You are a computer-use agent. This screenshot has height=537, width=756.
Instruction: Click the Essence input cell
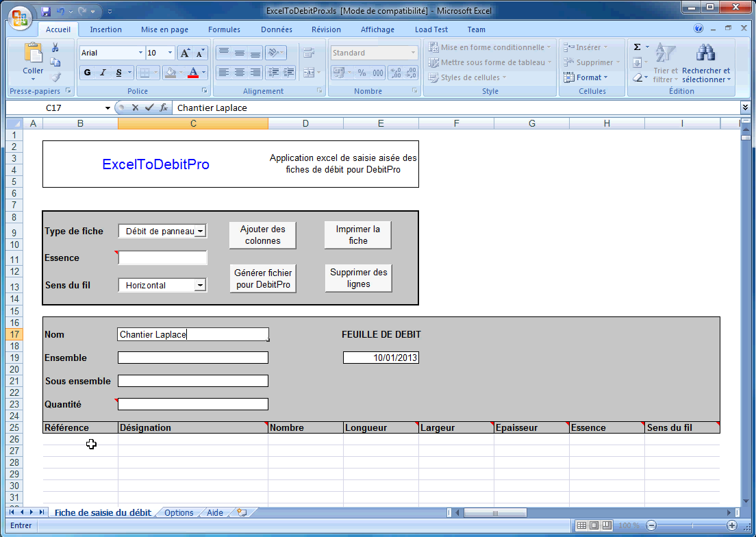(x=162, y=258)
